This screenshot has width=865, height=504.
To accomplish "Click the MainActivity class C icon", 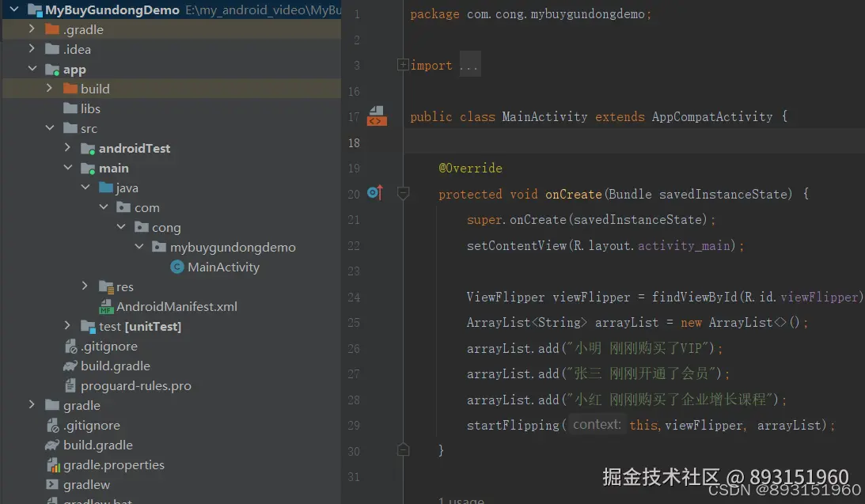I will (176, 267).
